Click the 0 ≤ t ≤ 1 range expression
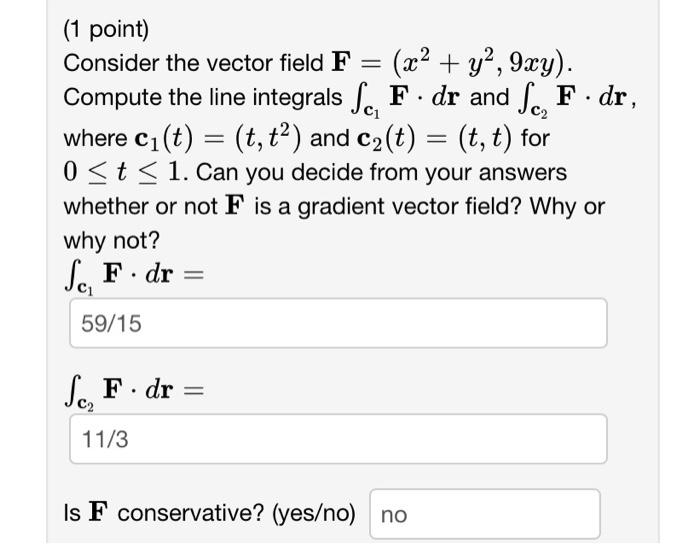Image resolution: width=700 pixels, height=544 pixels. pos(125,172)
